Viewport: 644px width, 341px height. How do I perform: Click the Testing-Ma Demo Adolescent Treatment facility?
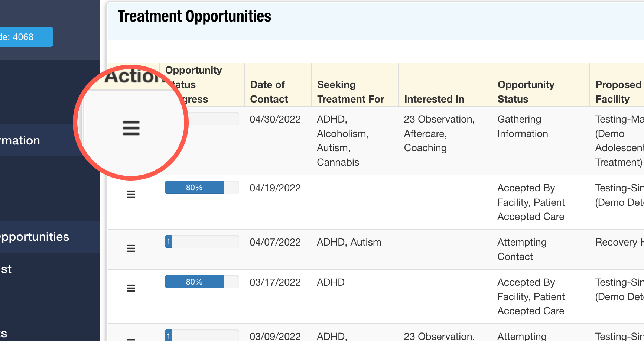click(x=619, y=140)
